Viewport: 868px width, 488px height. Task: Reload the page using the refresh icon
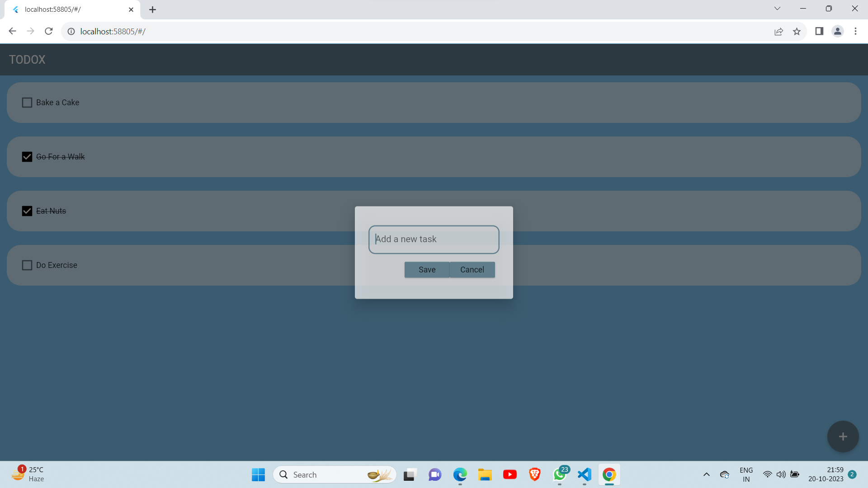[x=48, y=31]
